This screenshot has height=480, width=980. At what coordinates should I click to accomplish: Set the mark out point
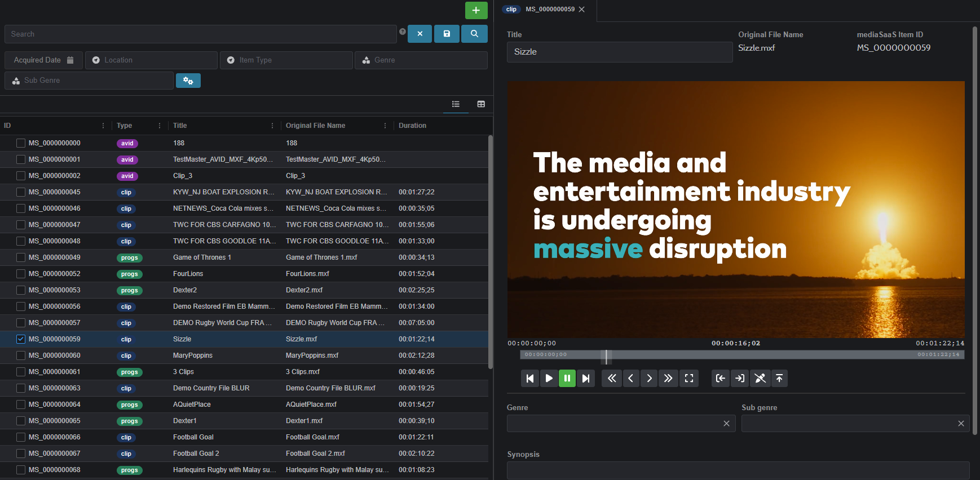pos(740,379)
